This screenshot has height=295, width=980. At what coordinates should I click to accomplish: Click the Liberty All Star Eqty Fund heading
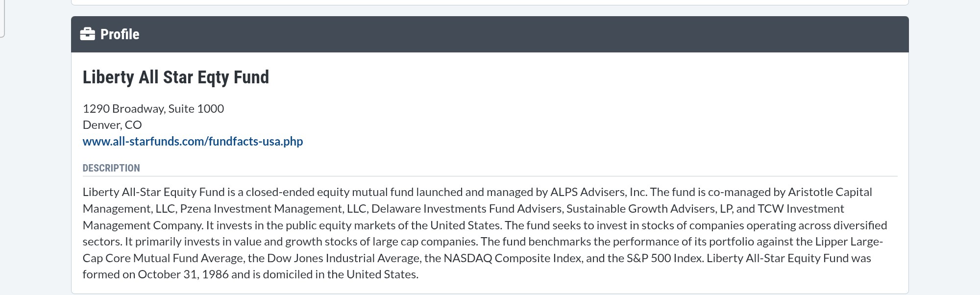pyautogui.click(x=176, y=77)
